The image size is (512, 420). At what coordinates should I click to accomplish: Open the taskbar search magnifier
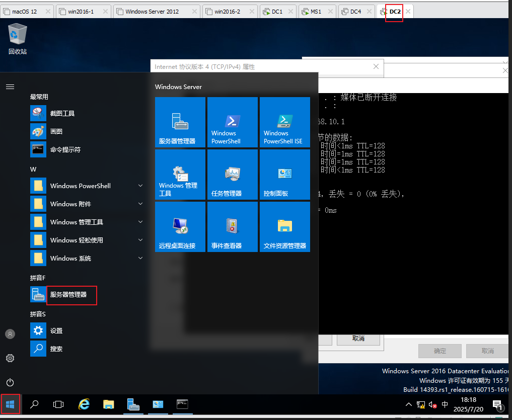(34, 404)
